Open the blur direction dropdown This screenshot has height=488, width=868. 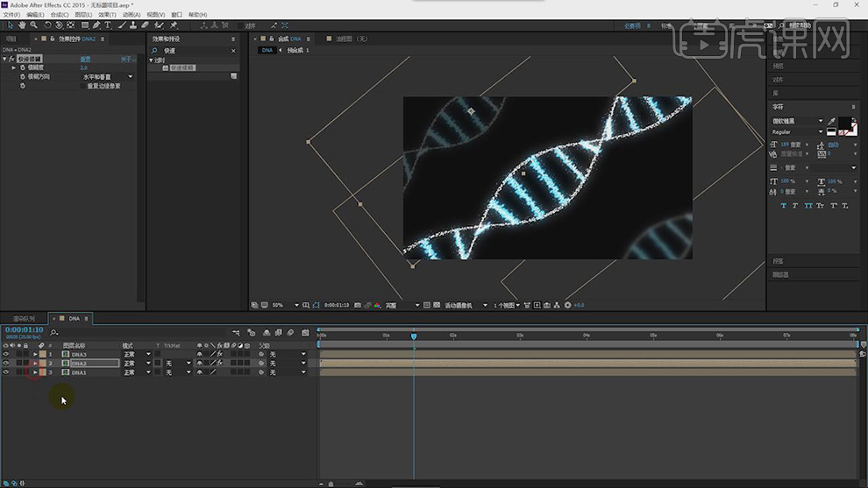click(x=131, y=77)
